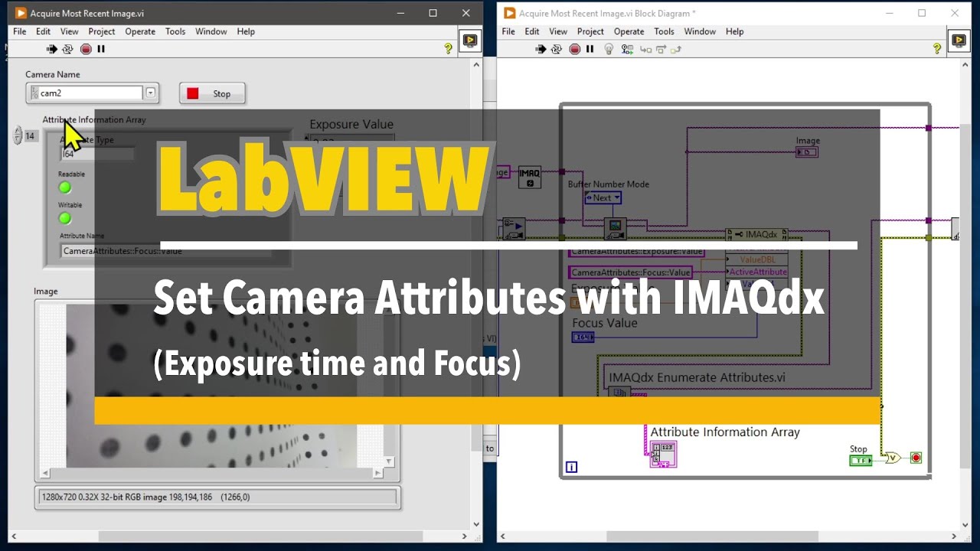Open the Help menu in the Block Diagram window
The image size is (980, 551).
[734, 31]
